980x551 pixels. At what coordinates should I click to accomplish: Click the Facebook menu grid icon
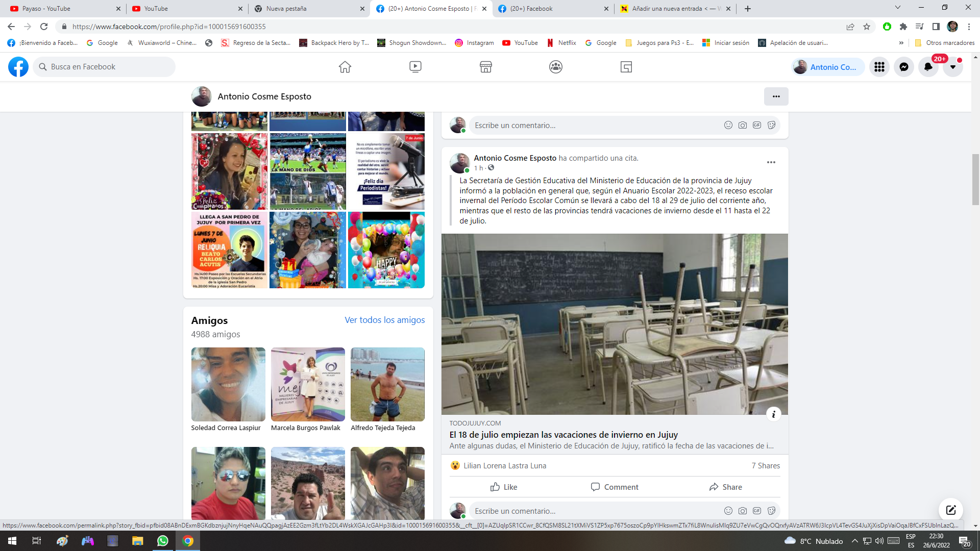(x=879, y=67)
